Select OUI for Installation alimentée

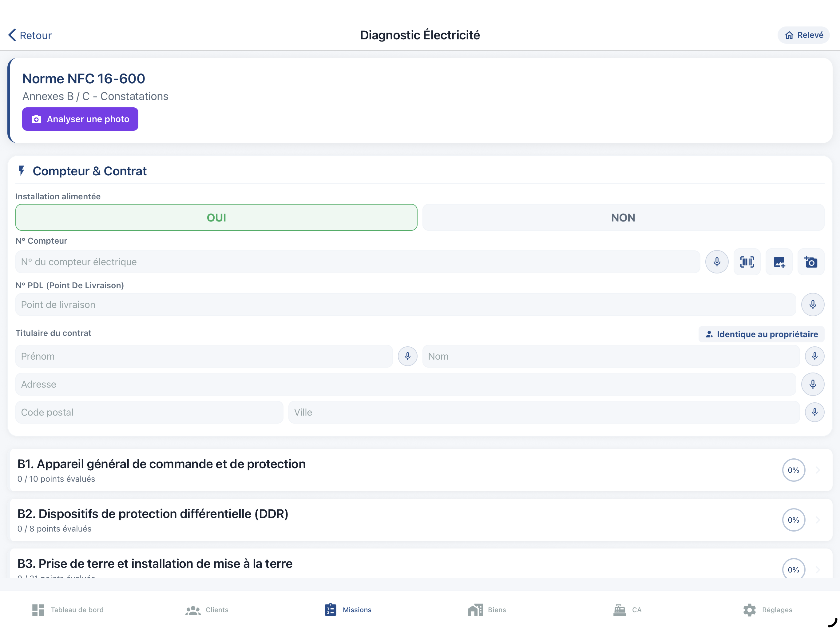click(x=216, y=217)
